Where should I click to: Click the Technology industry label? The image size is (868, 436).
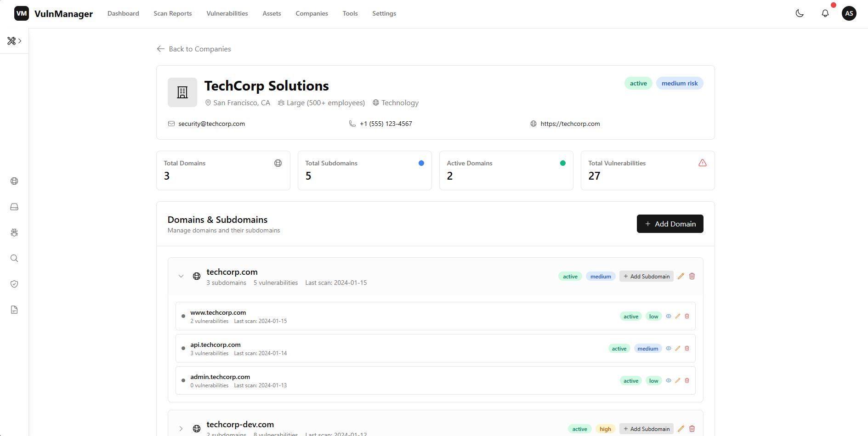[x=400, y=102]
